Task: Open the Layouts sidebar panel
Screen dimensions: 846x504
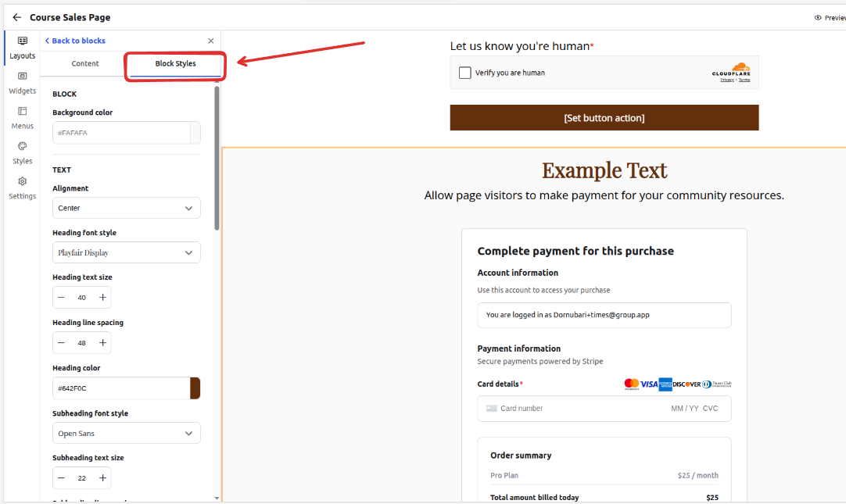Action: 22,48
